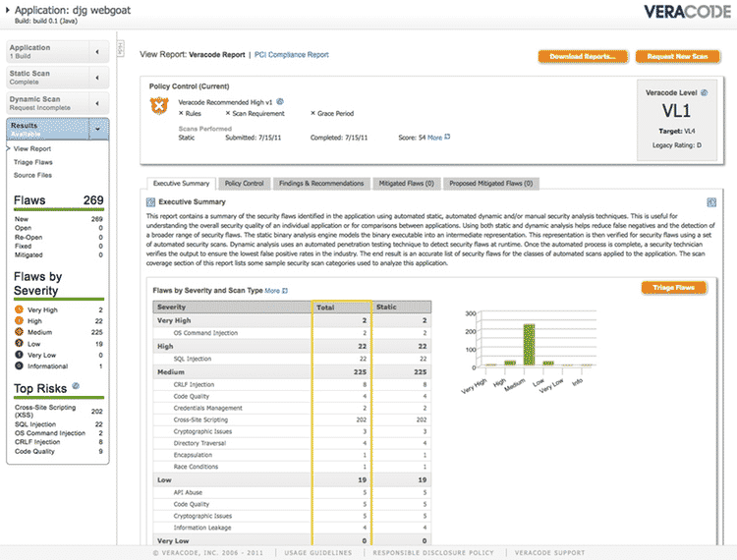
Task: Select the OS Command Injection table row
Action: (x=292, y=333)
